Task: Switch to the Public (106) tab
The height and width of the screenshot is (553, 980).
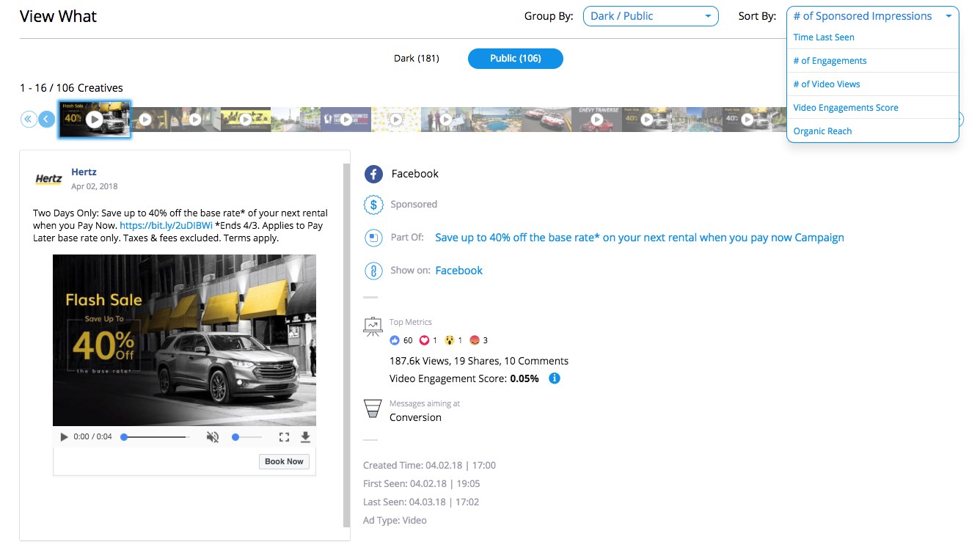Action: [515, 59]
